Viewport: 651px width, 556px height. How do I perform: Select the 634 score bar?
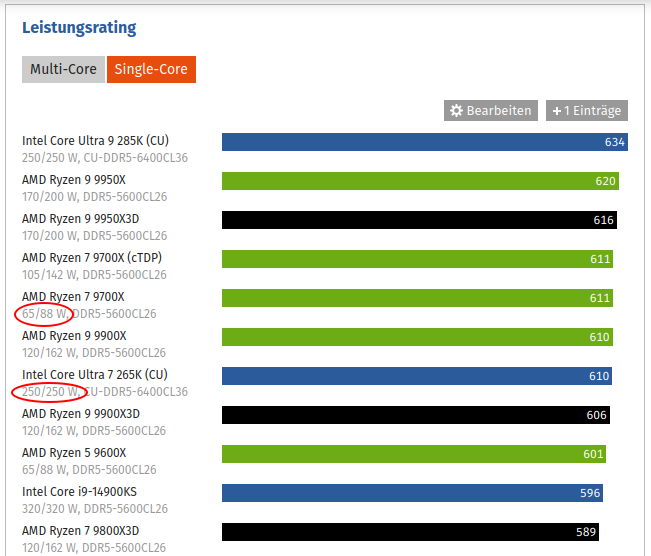click(425, 142)
